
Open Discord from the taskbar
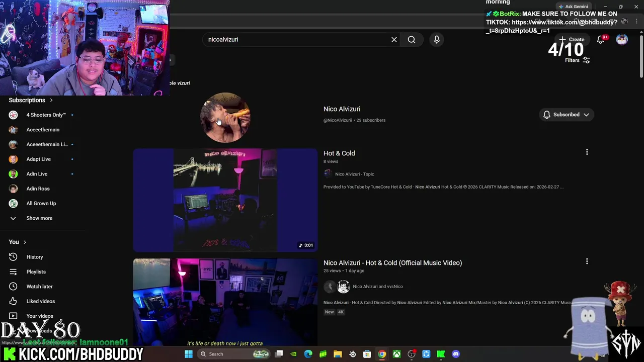pyautogui.click(x=456, y=354)
